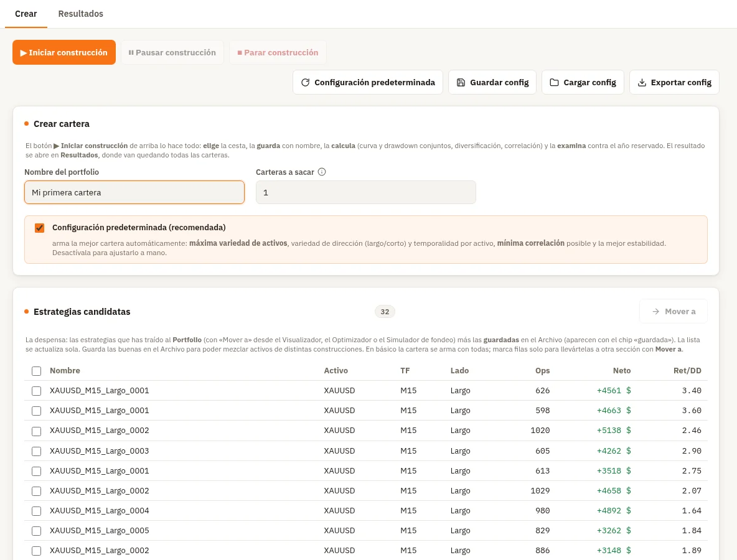737x560 pixels.
Task: Check the row with 626 Ops
Action: click(x=36, y=391)
